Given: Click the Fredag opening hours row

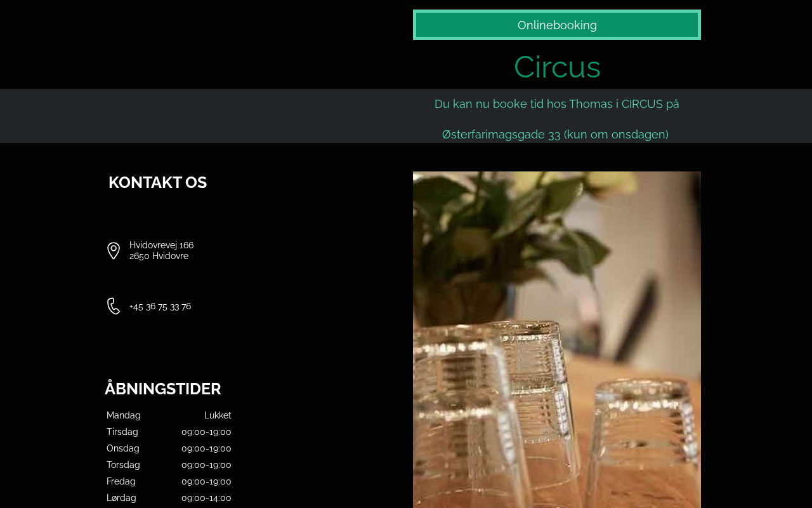Looking at the screenshot, I should coord(169,481).
